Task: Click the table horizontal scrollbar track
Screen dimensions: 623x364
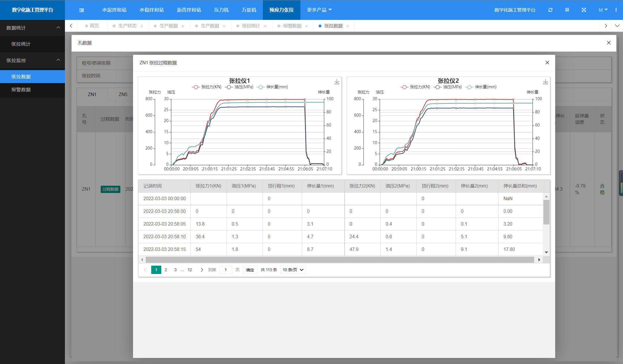Action: click(340, 260)
